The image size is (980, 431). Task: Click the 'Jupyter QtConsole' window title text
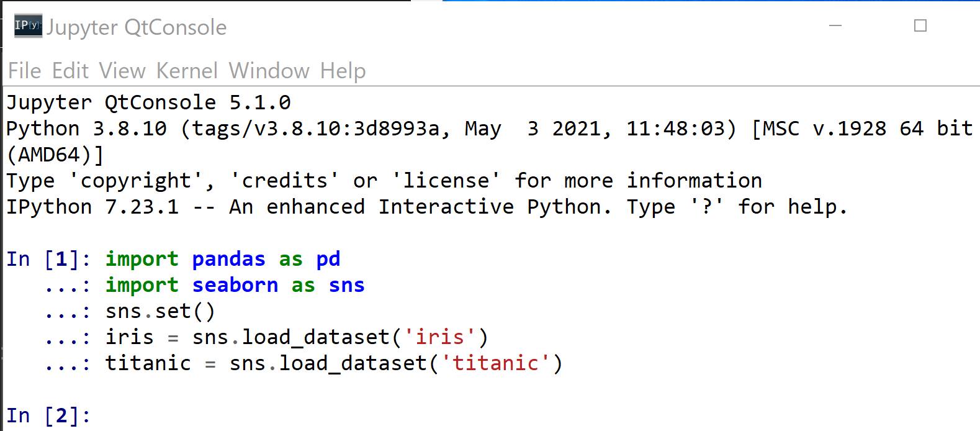[x=137, y=27]
